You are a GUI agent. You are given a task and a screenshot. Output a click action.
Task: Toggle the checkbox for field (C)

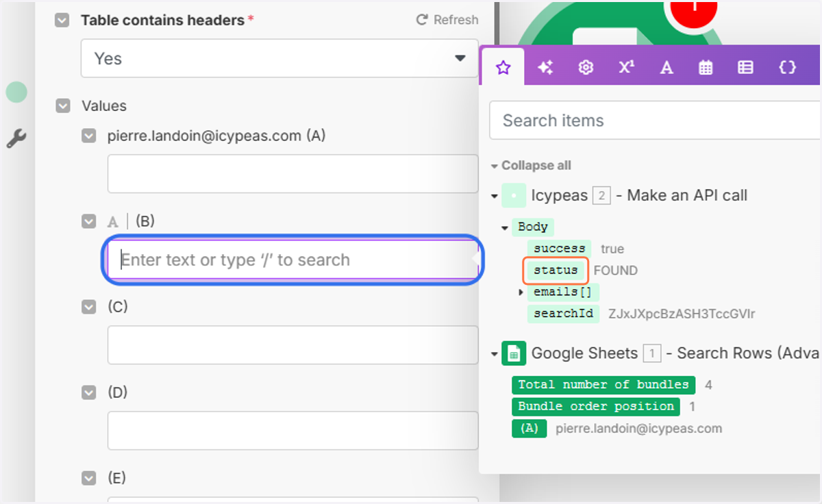[x=88, y=307]
